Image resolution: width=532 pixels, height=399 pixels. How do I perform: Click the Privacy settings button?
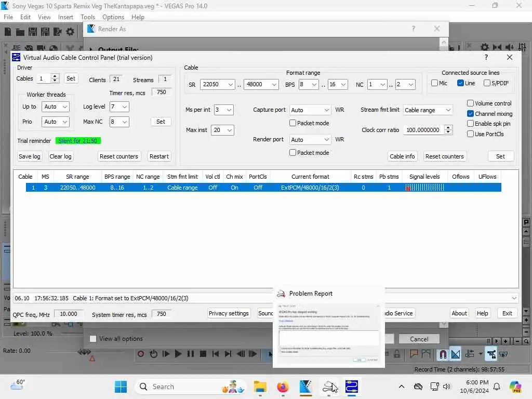[x=229, y=313]
